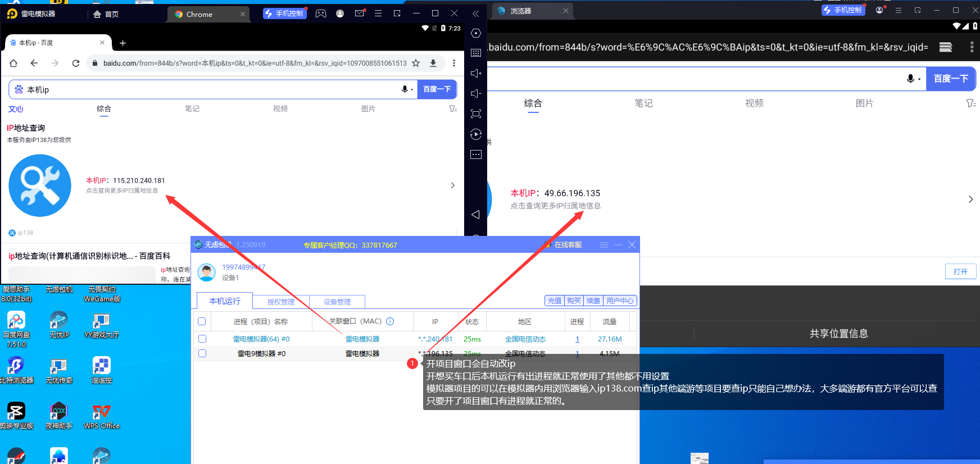
Task: Open 无虑包机 hamburger menu icon
Action: [x=604, y=245]
